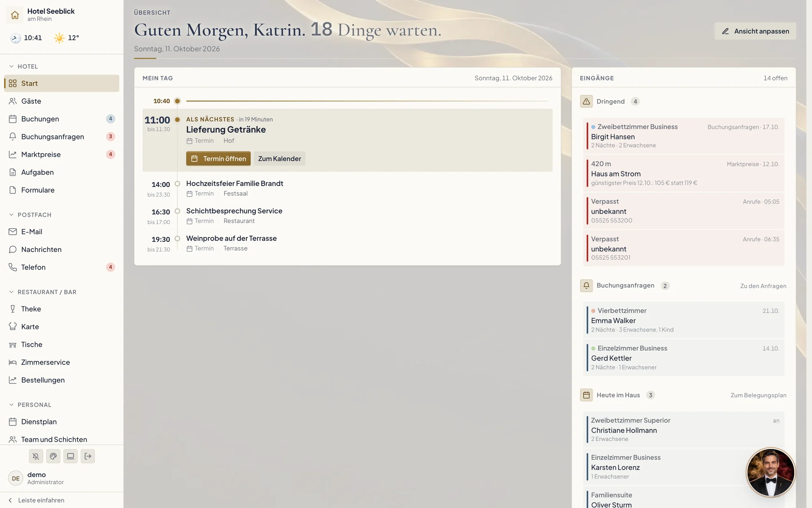This screenshot has height=508, width=812.
Task: Open the Emma Walker booking request
Action: coord(684,320)
